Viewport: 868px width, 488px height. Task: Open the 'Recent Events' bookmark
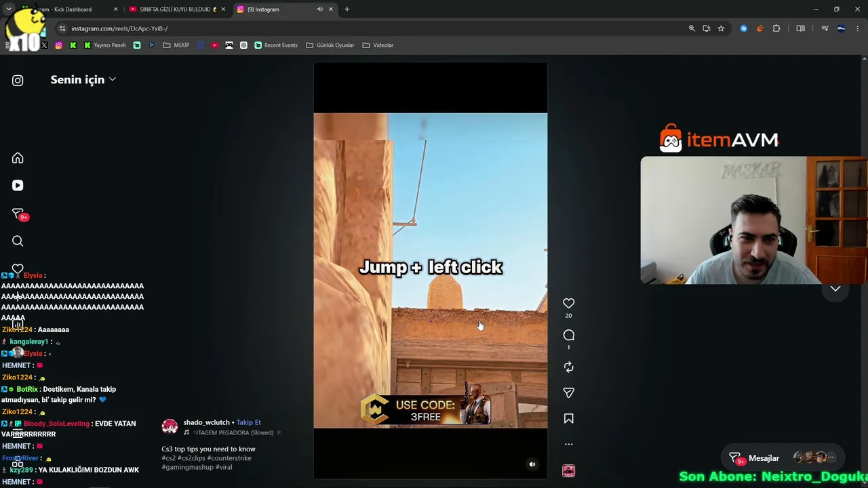(276, 45)
